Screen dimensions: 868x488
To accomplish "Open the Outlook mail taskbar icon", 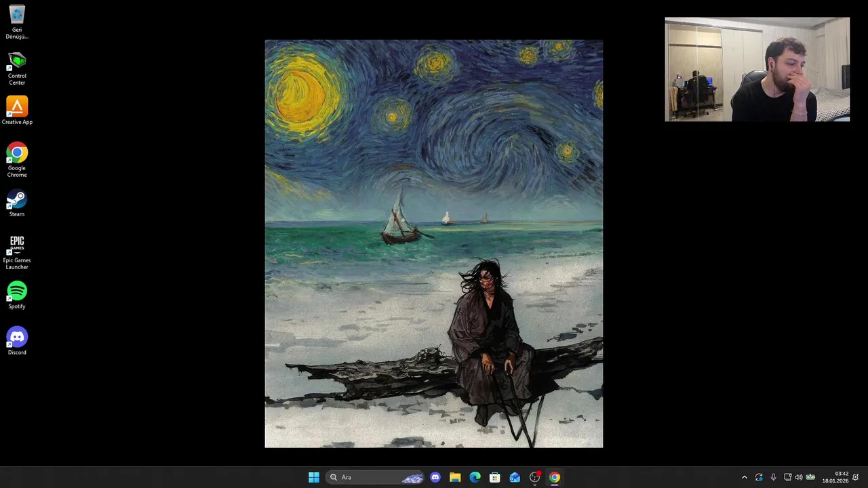I will pos(515,477).
